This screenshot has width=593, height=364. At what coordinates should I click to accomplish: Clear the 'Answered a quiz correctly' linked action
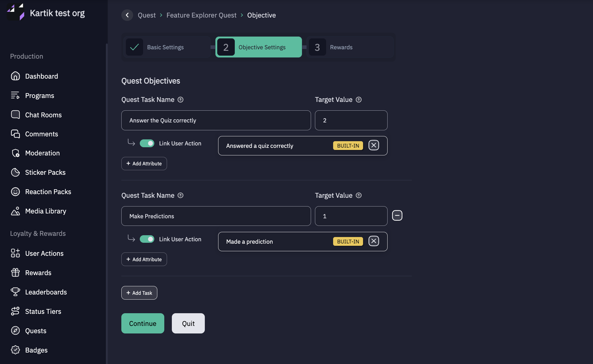point(374,145)
